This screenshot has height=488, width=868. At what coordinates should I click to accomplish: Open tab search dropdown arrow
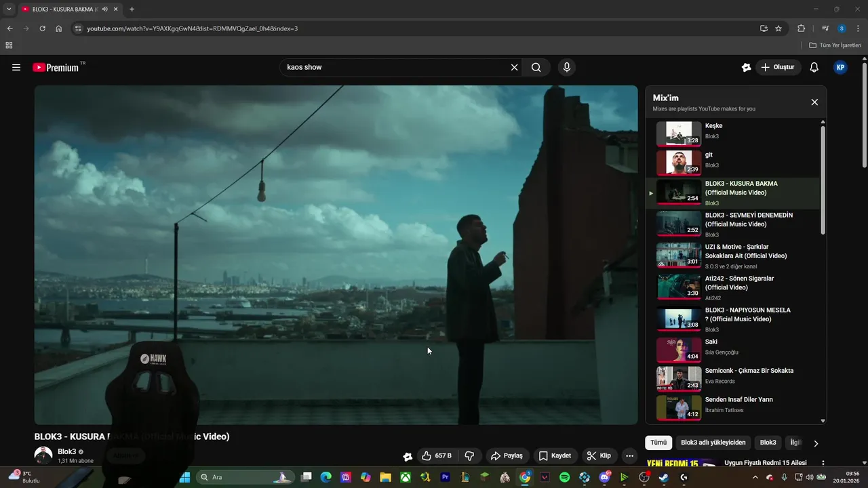[9, 9]
